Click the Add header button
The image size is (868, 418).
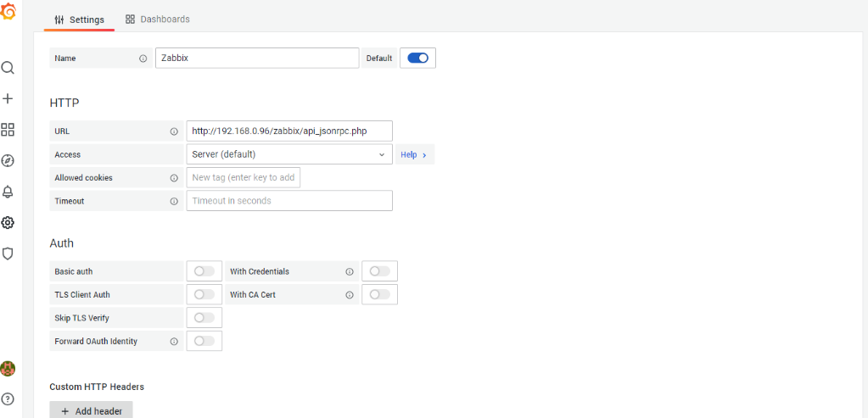(91, 411)
